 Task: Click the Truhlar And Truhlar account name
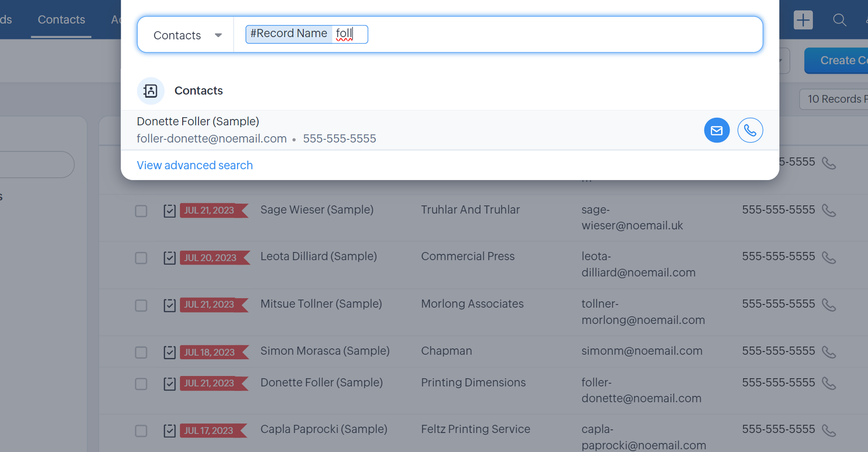471,209
